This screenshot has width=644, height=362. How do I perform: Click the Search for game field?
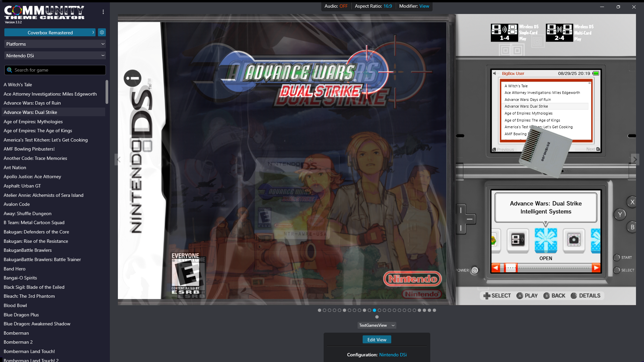coord(55,70)
